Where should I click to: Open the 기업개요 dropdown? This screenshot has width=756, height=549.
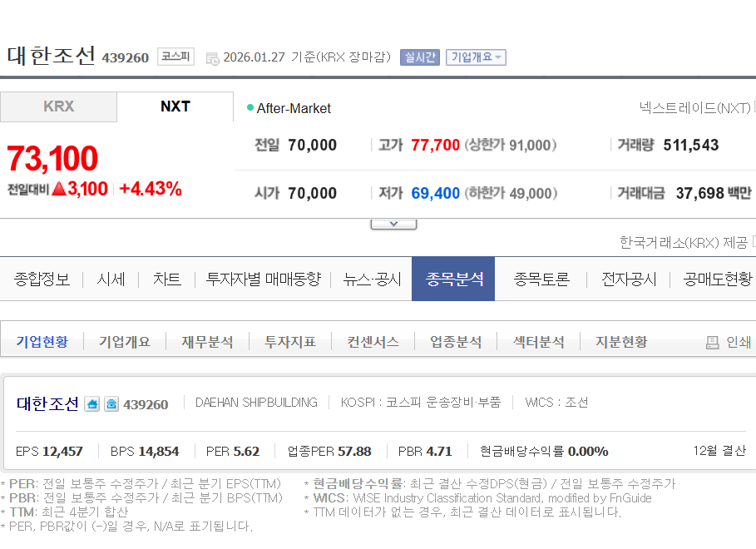476,57
